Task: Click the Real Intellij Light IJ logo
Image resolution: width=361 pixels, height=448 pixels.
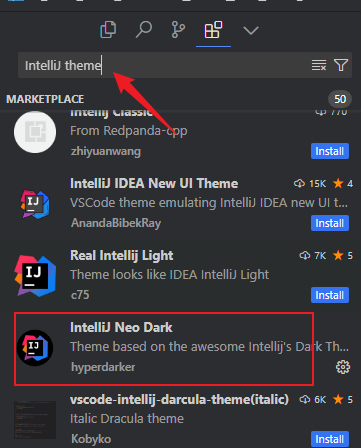Action: [35, 276]
